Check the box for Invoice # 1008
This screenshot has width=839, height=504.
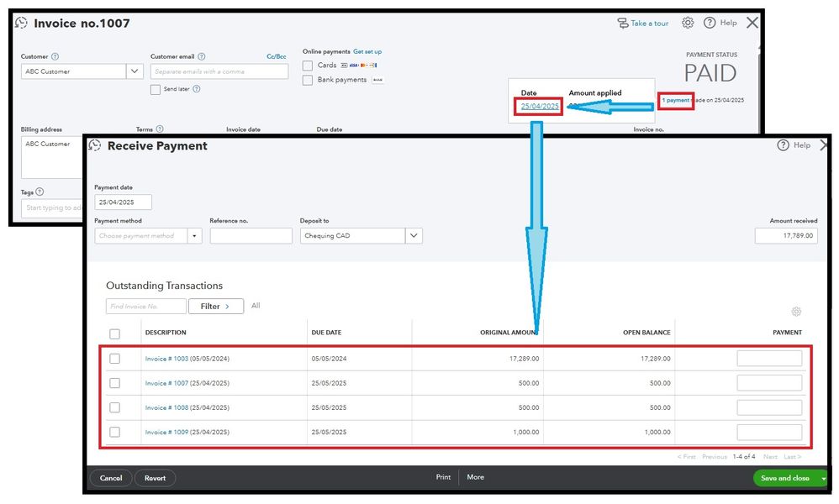[x=114, y=407]
